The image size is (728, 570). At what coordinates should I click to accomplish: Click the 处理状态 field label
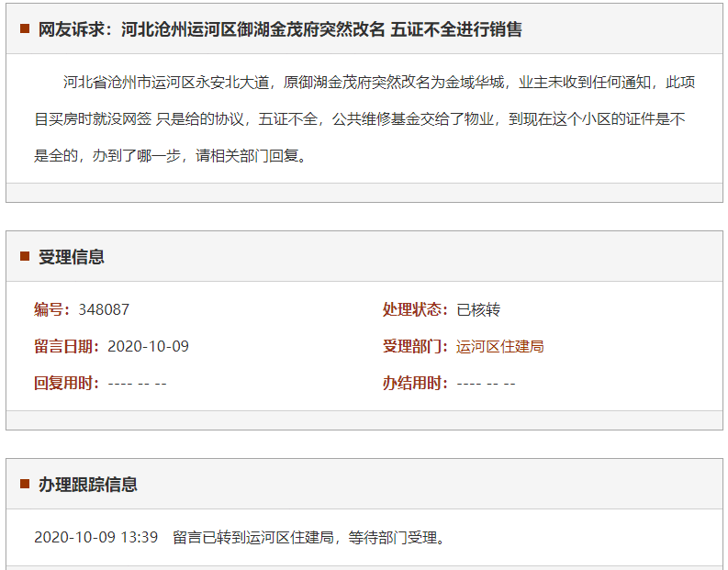[416, 310]
